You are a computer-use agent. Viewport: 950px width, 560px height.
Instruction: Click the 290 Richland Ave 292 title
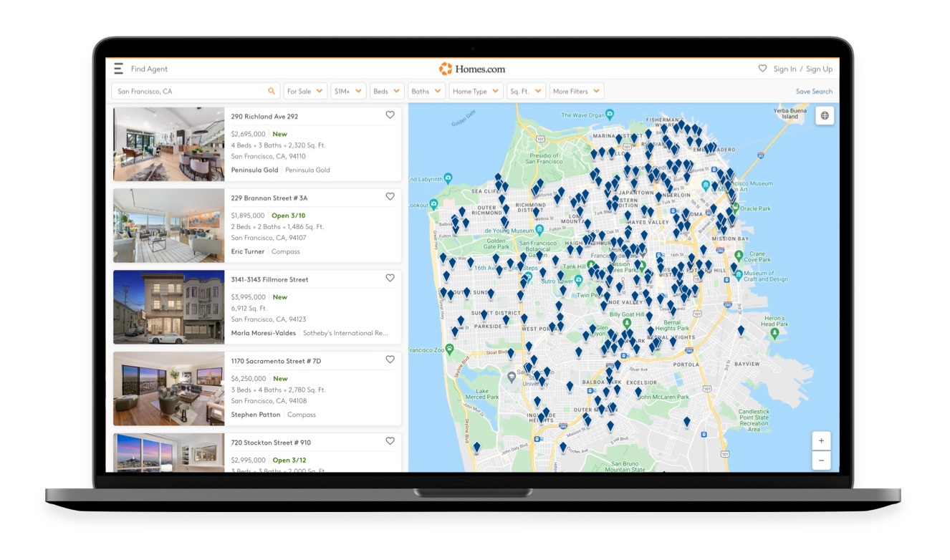tap(264, 116)
